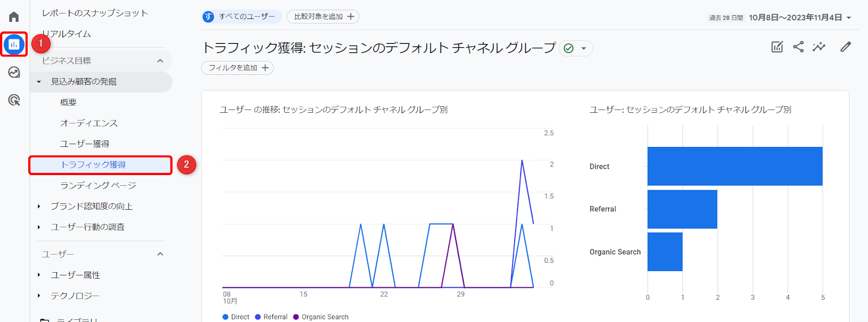Toggle the Direct legend series
The width and height of the screenshot is (868, 322).
(236, 317)
